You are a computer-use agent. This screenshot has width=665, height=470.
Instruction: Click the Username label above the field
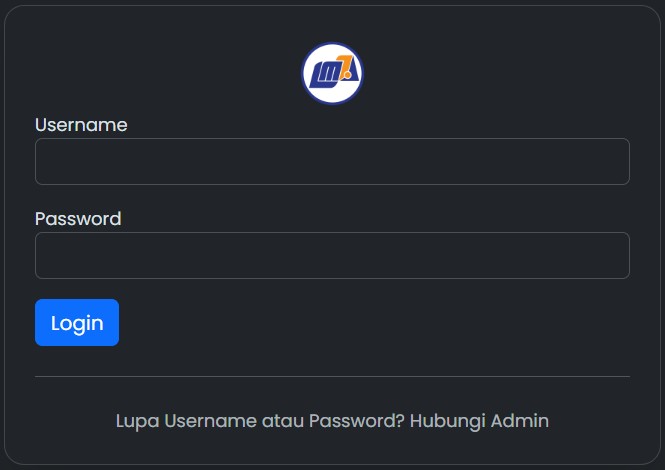tap(81, 125)
